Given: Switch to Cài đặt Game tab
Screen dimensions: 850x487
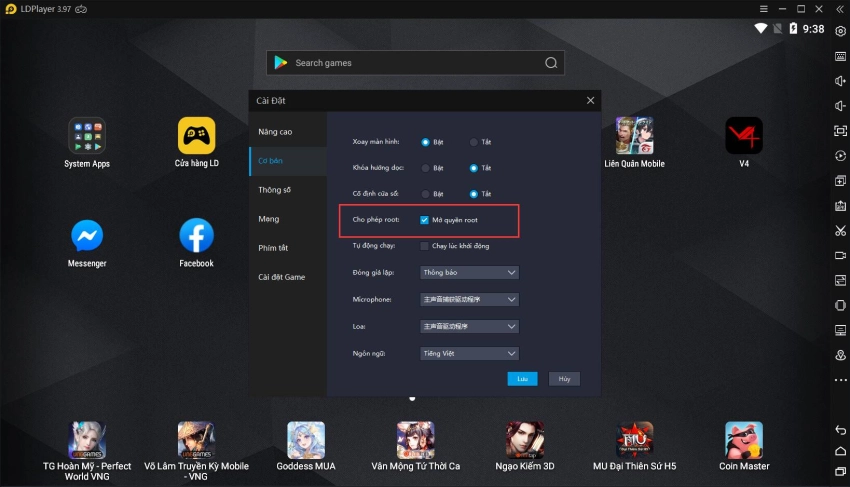Looking at the screenshot, I should click(x=288, y=277).
